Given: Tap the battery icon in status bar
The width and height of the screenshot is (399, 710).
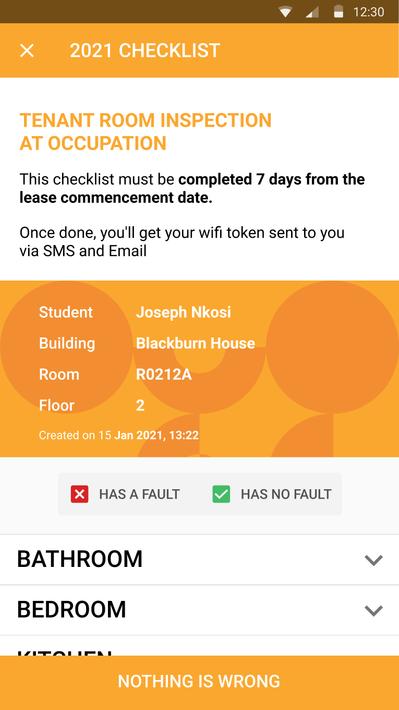Looking at the screenshot, I should [338, 12].
